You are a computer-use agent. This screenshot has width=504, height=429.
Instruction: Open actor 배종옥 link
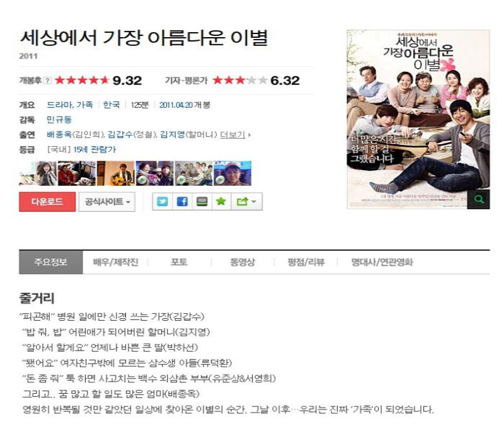pyautogui.click(x=59, y=135)
